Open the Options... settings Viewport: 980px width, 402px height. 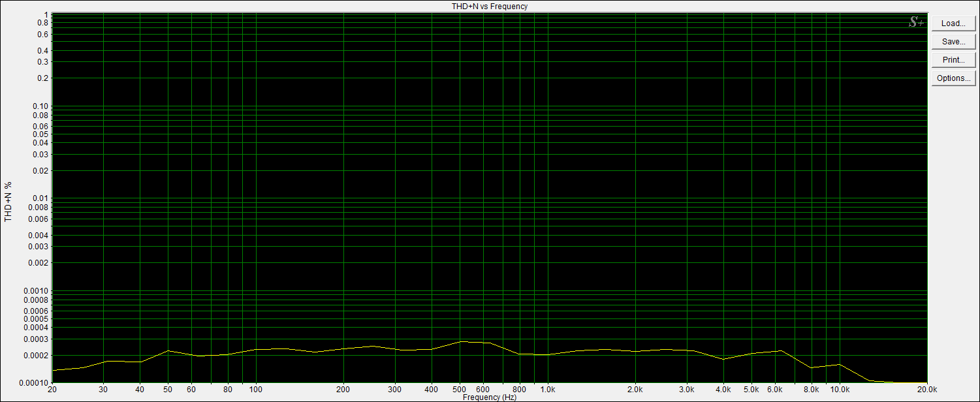[953, 78]
